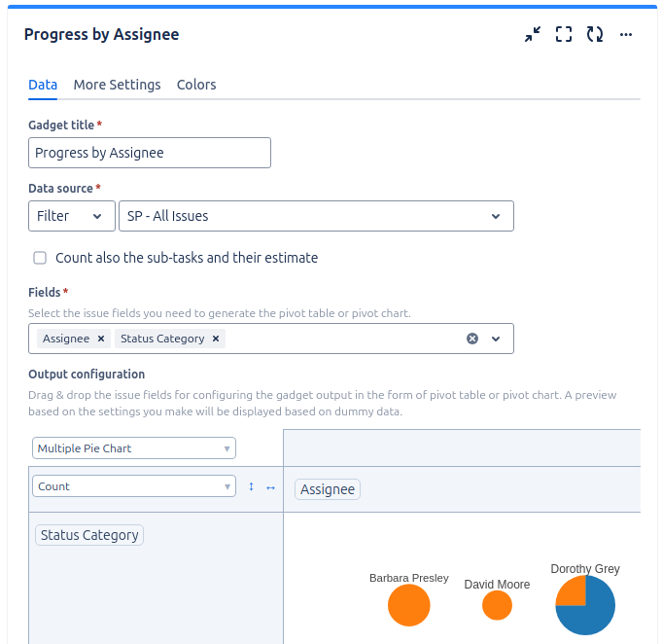Clear all selected fields
This screenshot has height=644, width=662.
pos(472,339)
